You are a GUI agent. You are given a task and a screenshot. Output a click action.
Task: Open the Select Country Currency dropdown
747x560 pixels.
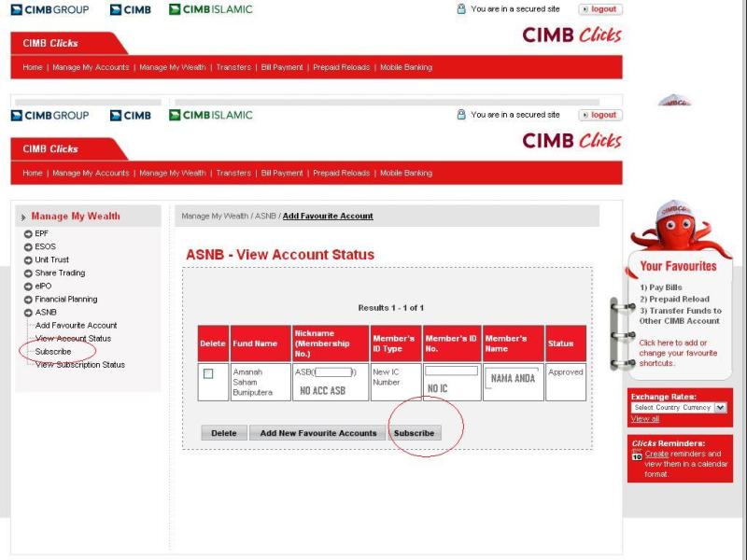click(679, 408)
